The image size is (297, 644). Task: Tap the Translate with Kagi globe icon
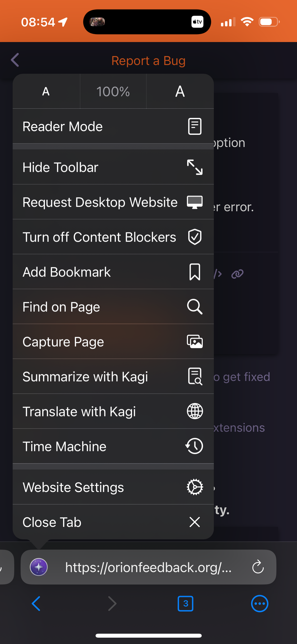tap(195, 411)
